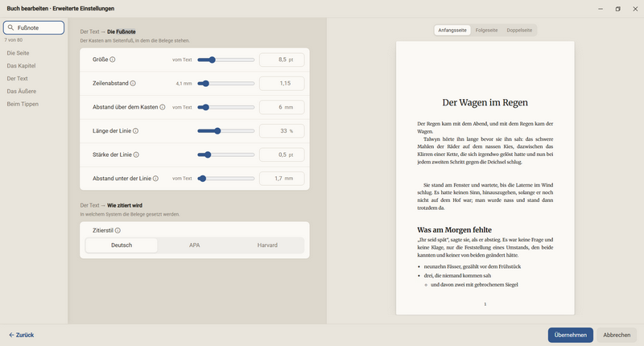
Task: Show info for Länge der Linie
Action: tap(135, 131)
